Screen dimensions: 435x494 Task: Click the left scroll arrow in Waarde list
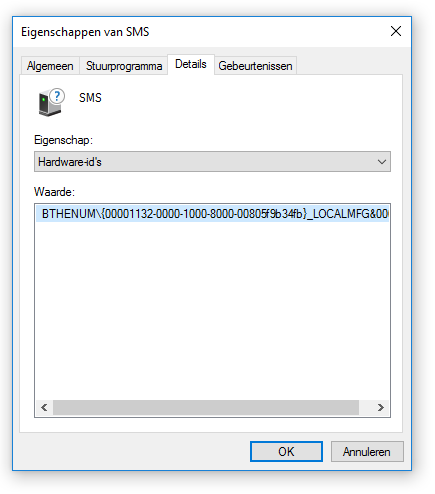pos(44,407)
